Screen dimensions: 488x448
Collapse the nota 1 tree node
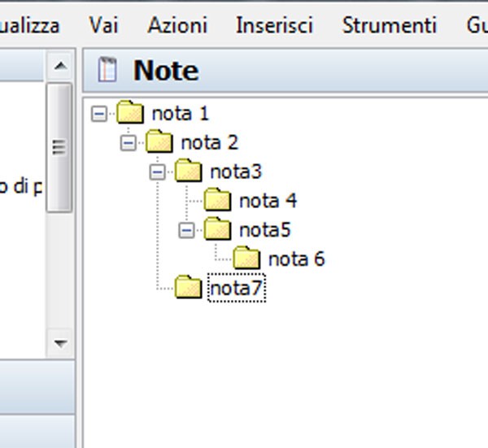tap(99, 113)
